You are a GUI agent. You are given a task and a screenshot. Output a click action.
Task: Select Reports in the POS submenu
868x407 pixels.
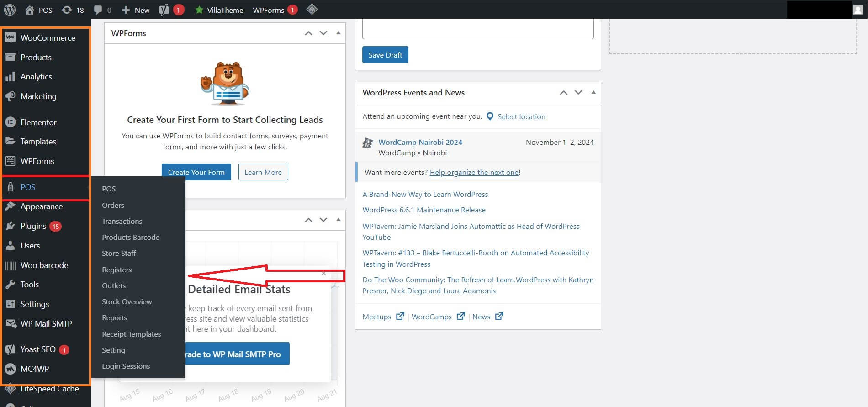114,317
